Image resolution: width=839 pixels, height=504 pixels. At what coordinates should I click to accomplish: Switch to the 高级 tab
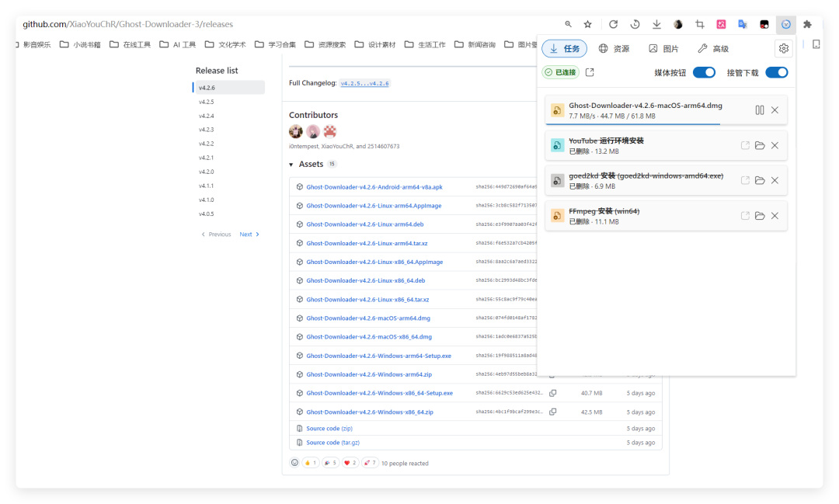tap(713, 49)
